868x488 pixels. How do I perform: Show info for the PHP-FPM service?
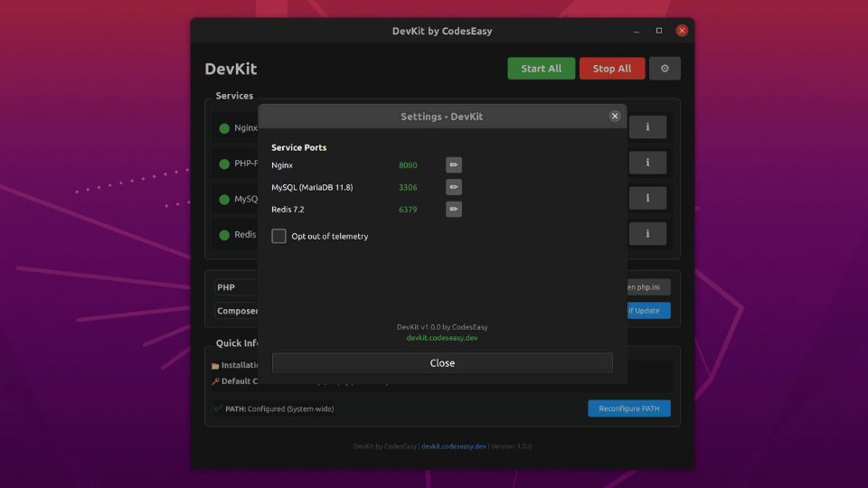pyautogui.click(x=647, y=163)
